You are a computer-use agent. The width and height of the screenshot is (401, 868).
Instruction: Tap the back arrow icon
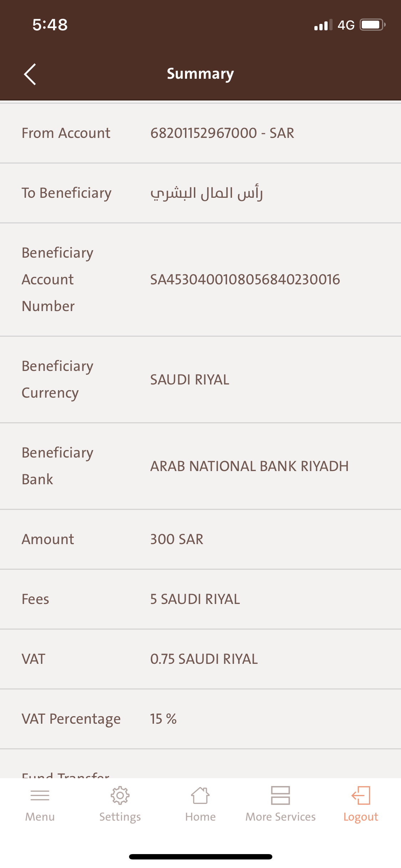(30, 74)
